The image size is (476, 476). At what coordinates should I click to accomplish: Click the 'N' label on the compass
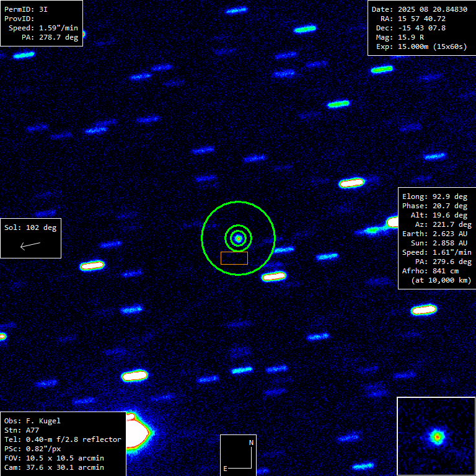pos(251,443)
